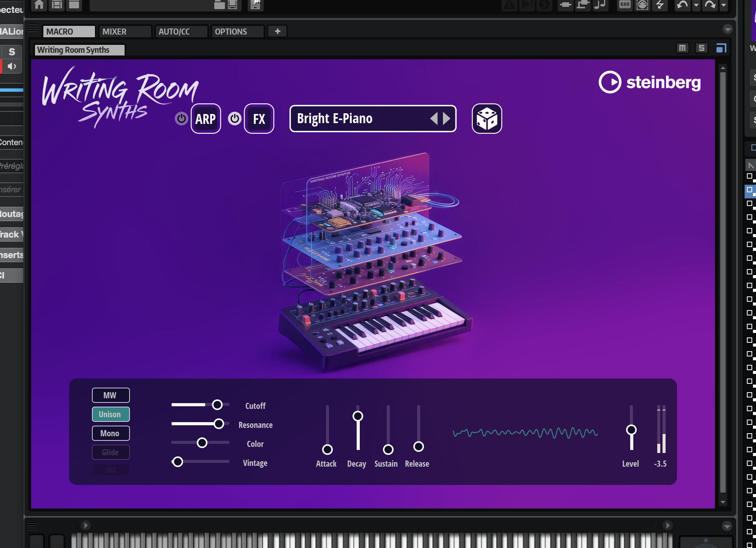Viewport: 756px width, 548px height.
Task: Select previous preset with left arrow
Action: click(434, 119)
